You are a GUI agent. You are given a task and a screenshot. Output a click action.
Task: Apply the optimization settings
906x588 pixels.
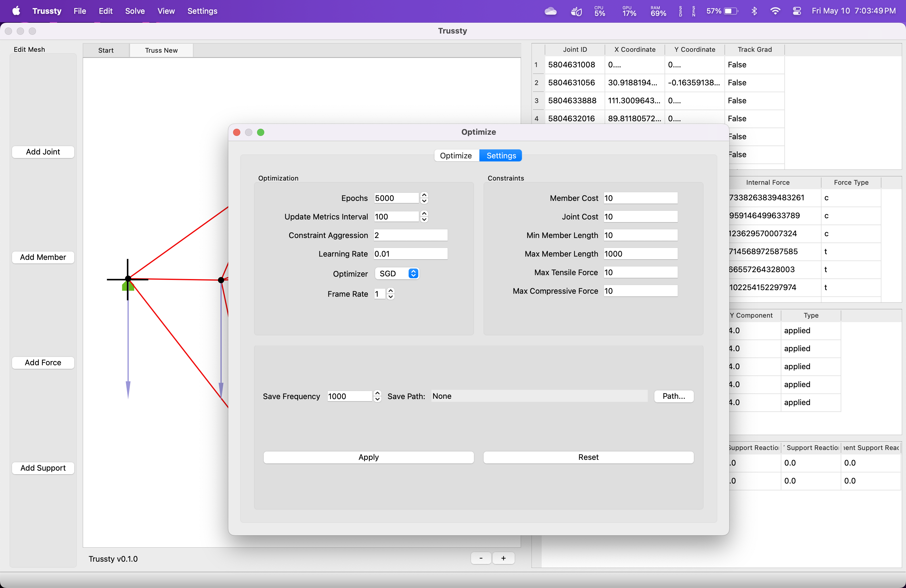point(369,457)
